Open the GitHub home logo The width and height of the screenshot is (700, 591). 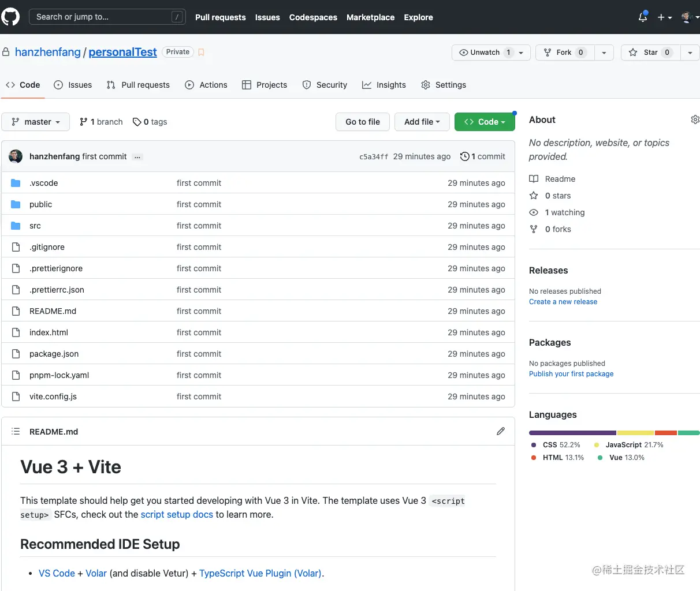[10, 17]
